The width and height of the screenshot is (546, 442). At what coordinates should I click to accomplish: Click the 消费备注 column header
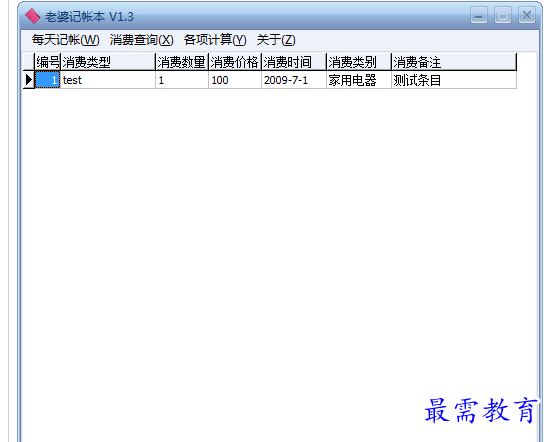click(x=454, y=62)
